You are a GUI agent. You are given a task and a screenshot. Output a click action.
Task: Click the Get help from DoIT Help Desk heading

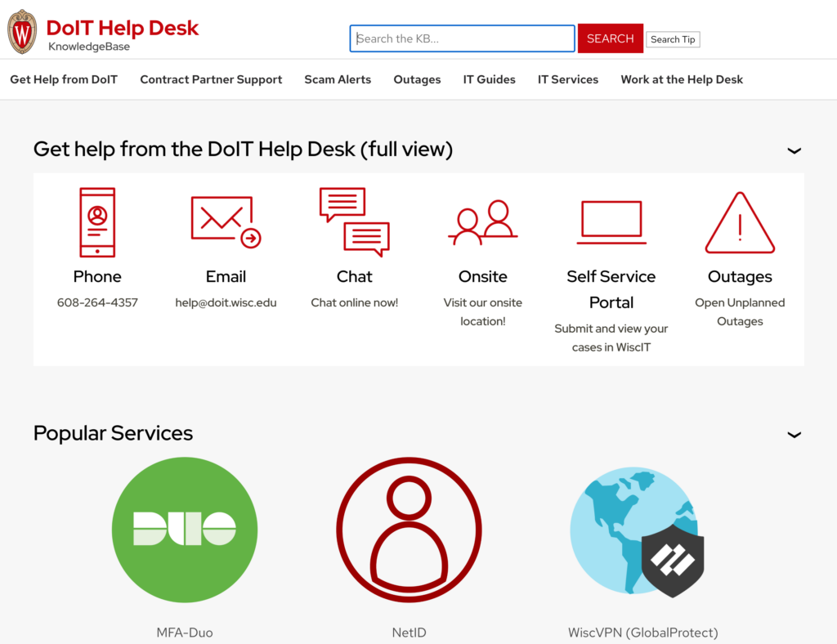click(x=243, y=149)
